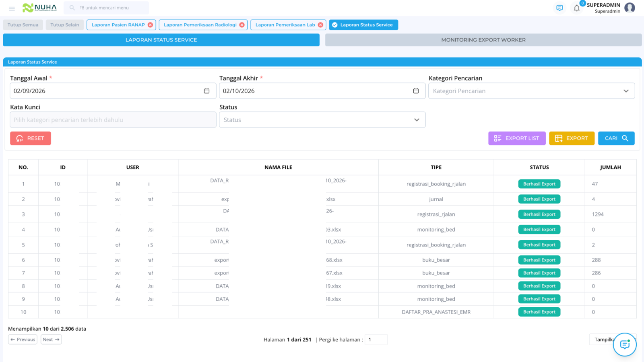644x362 pixels.
Task: Go to the Next page
Action: pyautogui.click(x=51, y=339)
